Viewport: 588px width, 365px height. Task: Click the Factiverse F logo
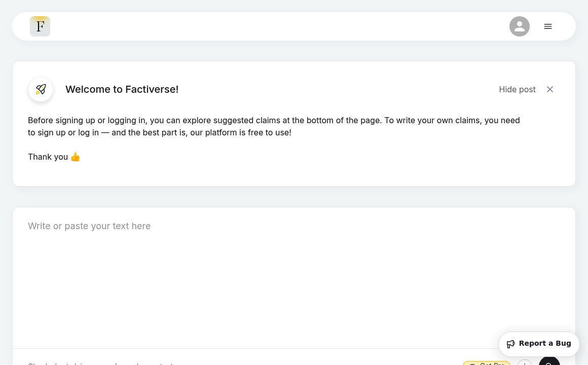[40, 26]
